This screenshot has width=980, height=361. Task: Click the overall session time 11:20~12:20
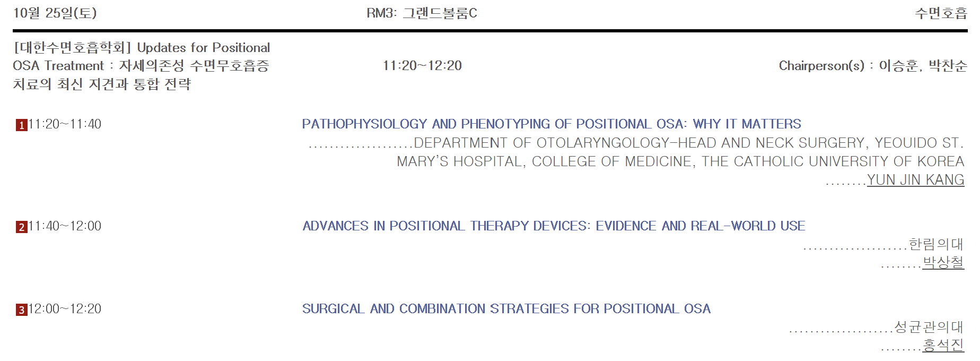(x=422, y=66)
